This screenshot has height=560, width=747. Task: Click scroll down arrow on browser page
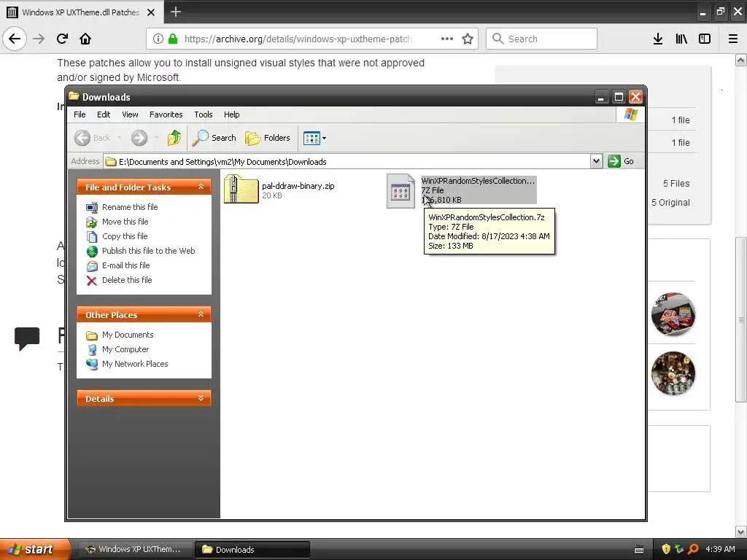pos(741,532)
